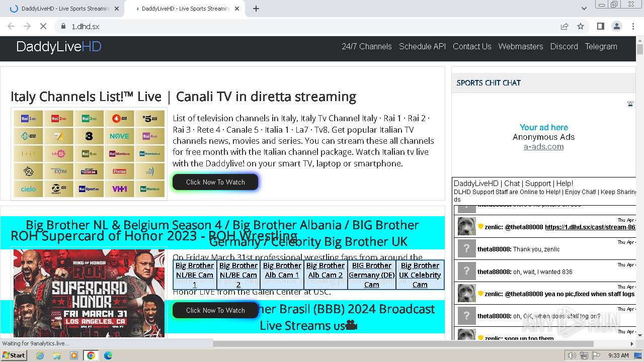Open the share page icon in address bar
The image size is (644, 362).
(565, 26)
